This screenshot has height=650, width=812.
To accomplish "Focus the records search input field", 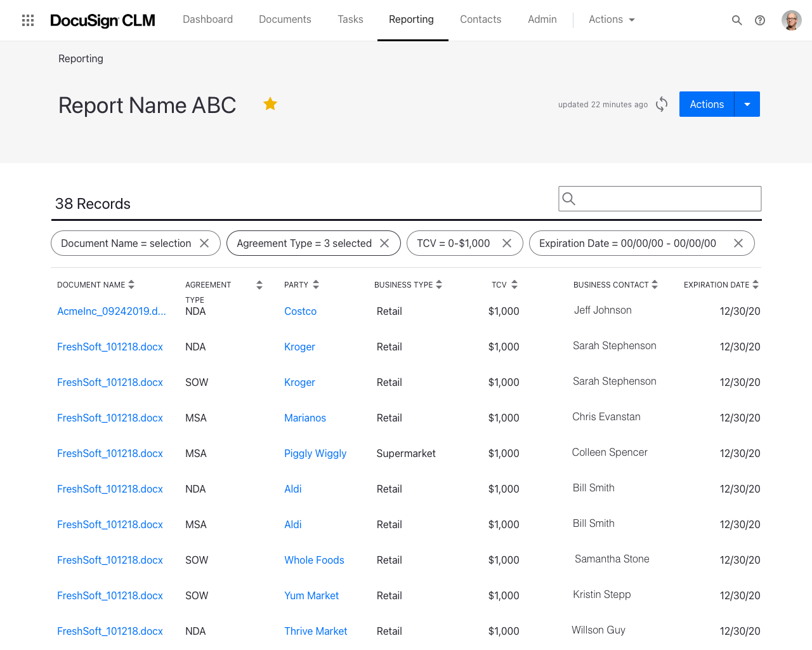I will (x=660, y=199).
